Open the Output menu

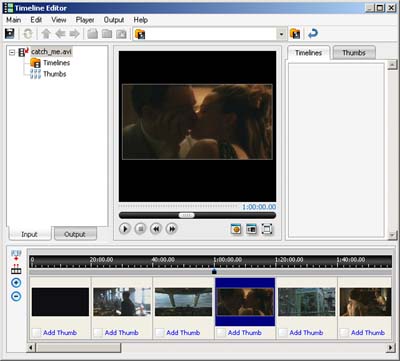pos(114,20)
